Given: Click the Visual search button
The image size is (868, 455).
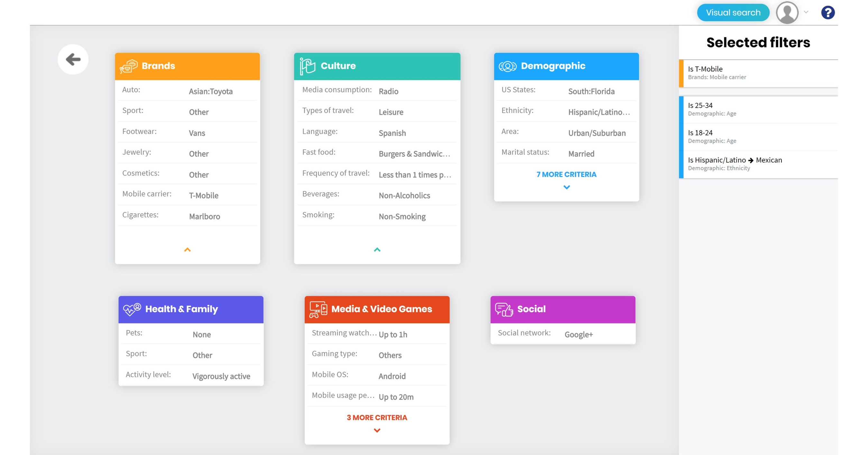Looking at the screenshot, I should (x=733, y=12).
